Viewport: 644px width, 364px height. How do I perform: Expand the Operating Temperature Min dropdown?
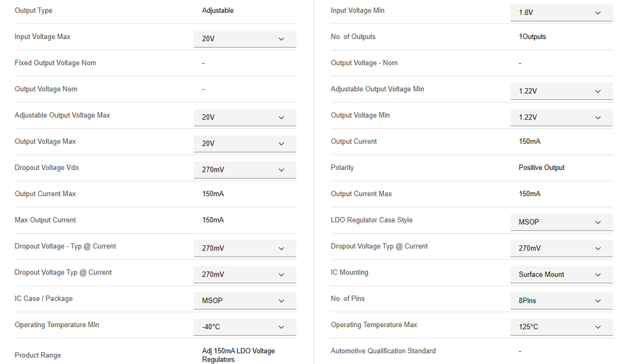(245, 327)
